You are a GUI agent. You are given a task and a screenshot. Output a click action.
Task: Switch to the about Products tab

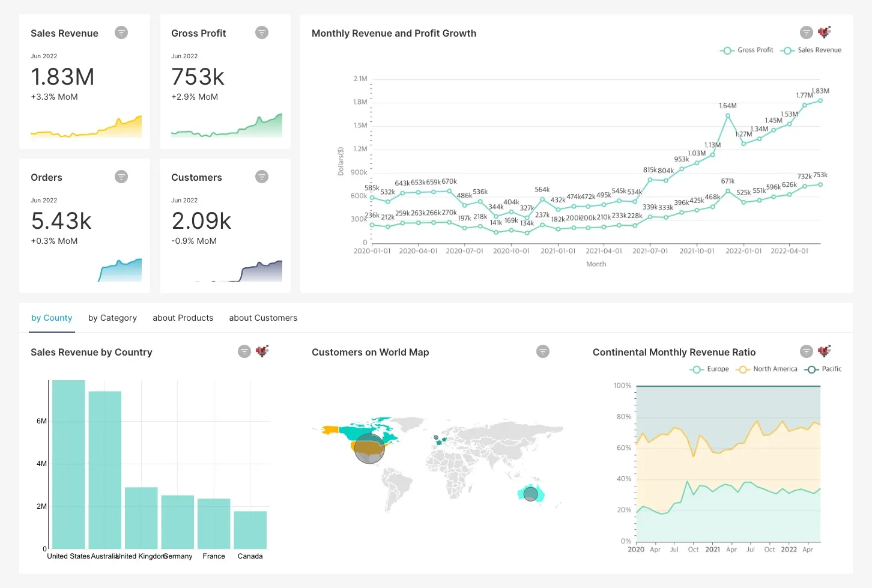pyautogui.click(x=183, y=318)
